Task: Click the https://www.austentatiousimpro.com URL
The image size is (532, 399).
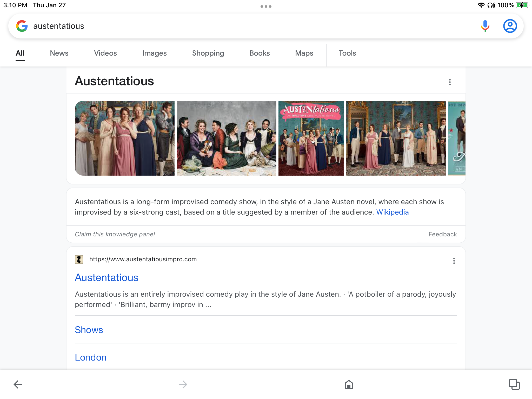Action: pos(143,259)
